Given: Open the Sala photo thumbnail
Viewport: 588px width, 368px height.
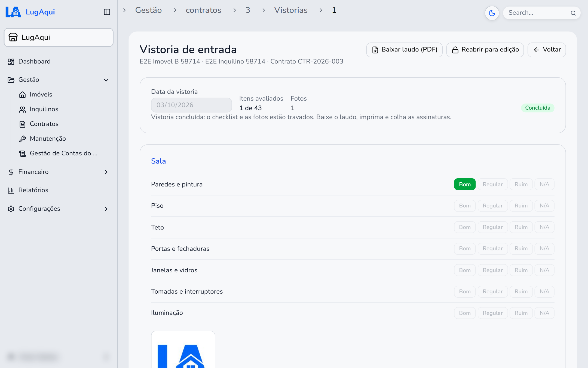Looking at the screenshot, I should tap(183, 349).
